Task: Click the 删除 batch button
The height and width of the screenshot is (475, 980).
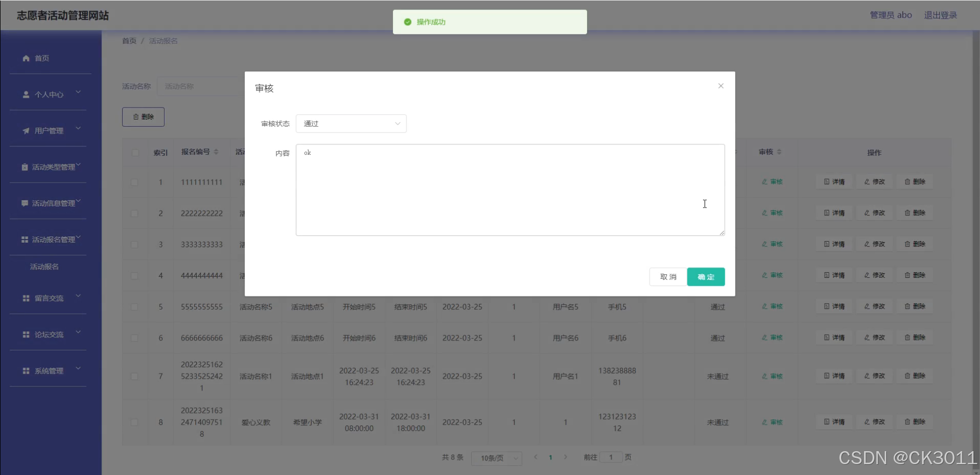Action: tap(143, 117)
